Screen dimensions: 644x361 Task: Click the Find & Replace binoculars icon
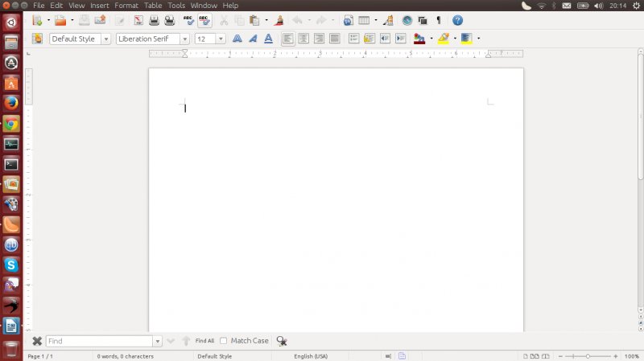pos(282,341)
